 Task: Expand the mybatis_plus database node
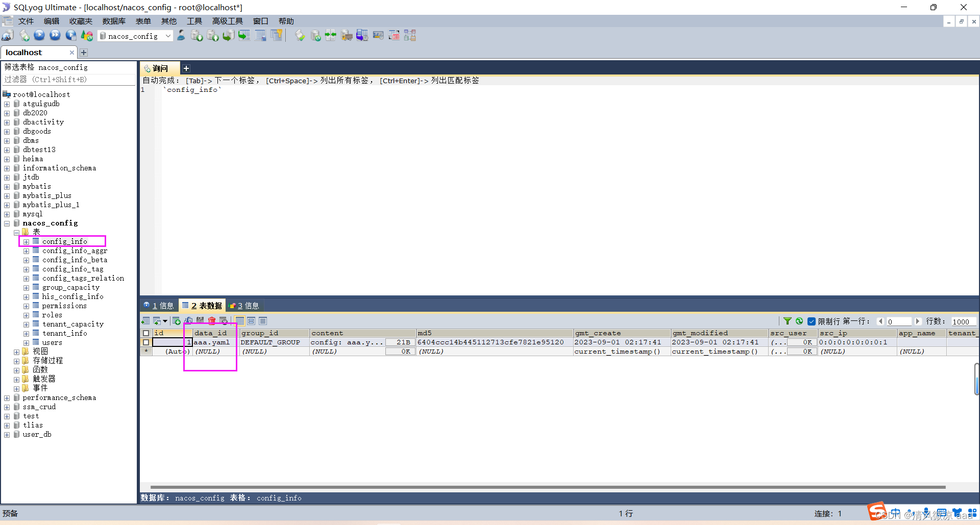click(7, 196)
